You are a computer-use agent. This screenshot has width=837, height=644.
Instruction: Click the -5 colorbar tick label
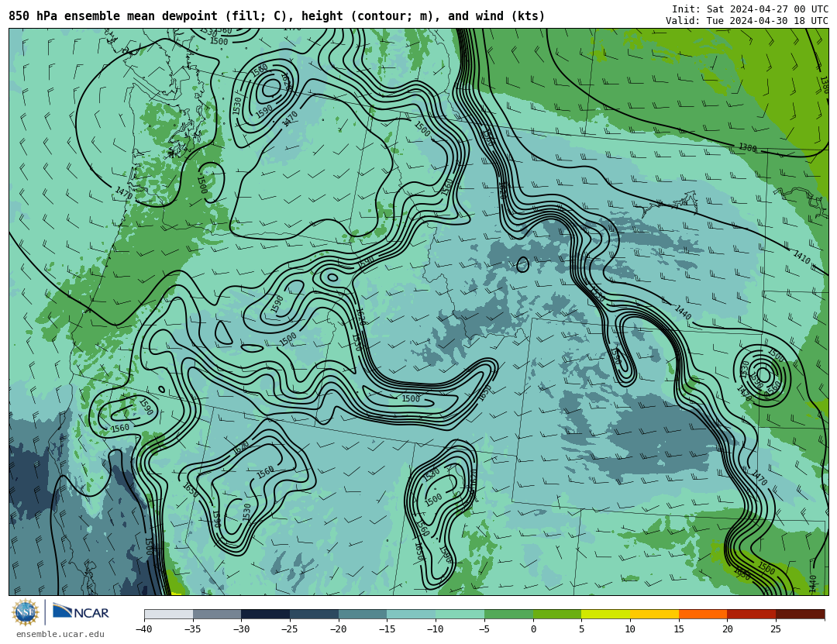(484, 629)
